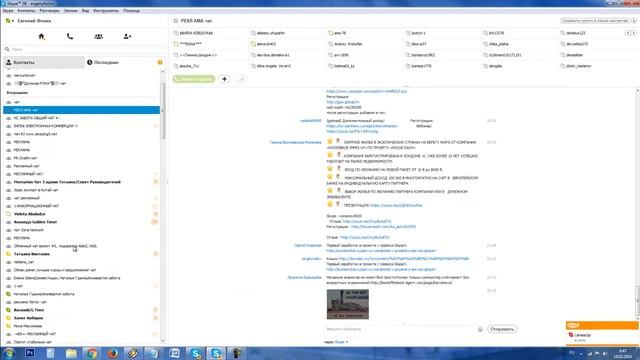
Task: Create a new group conversation icon
Action: [98, 36]
